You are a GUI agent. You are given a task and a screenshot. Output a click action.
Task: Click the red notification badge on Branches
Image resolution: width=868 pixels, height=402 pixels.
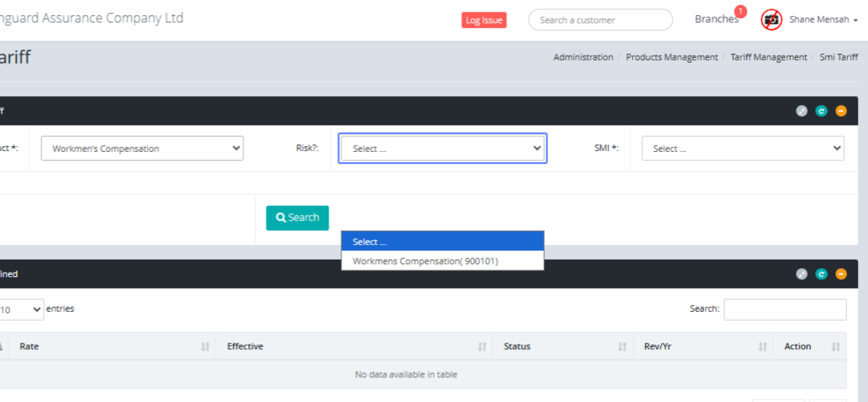740,12
